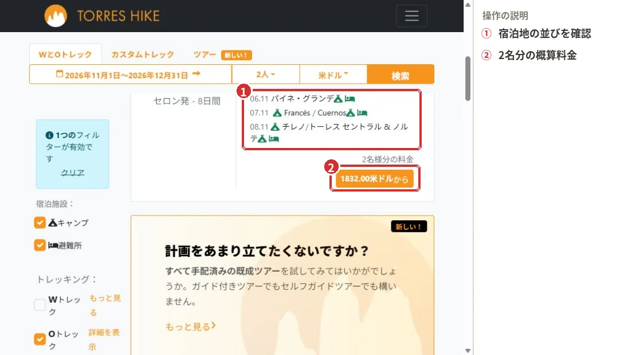Click 2名様分の料金 label
Screen dimensions: 644x355
(x=387, y=159)
